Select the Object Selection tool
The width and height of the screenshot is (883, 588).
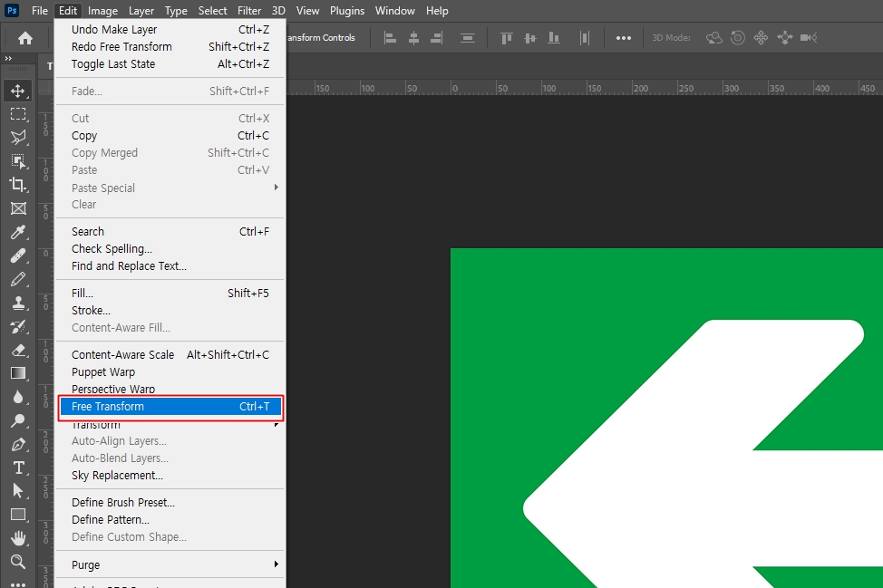tap(18, 161)
